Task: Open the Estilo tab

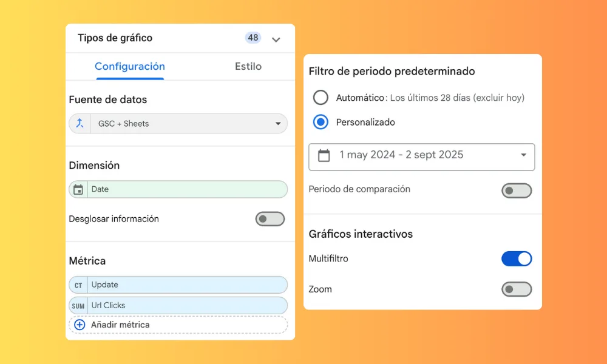Action: (248, 67)
